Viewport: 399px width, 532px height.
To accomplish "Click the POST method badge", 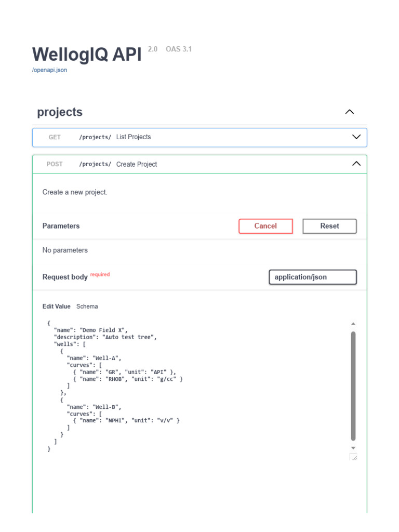I will click(x=55, y=164).
